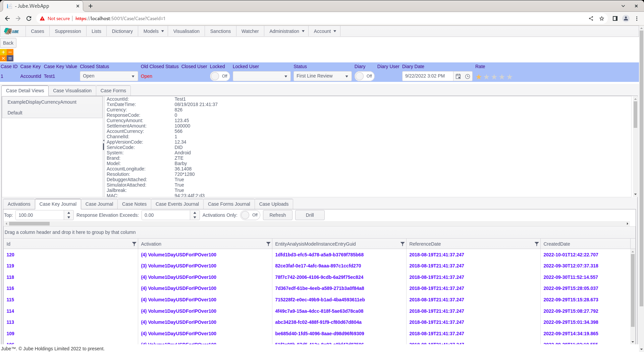Set rating to the fourth star
This screenshot has height=352, width=644.
pos(502,77)
